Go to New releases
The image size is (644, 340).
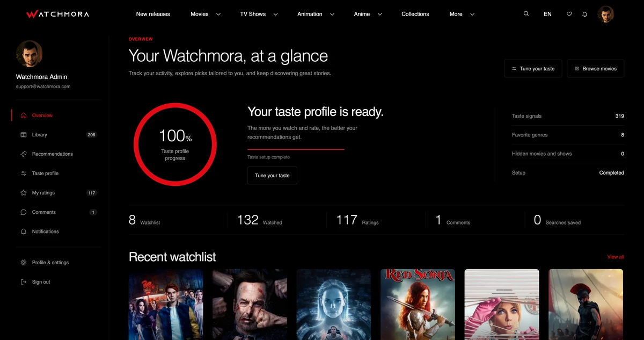pos(153,14)
